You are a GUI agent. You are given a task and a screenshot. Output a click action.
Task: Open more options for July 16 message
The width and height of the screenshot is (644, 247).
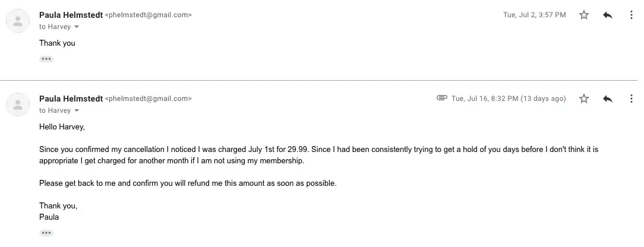(631, 99)
